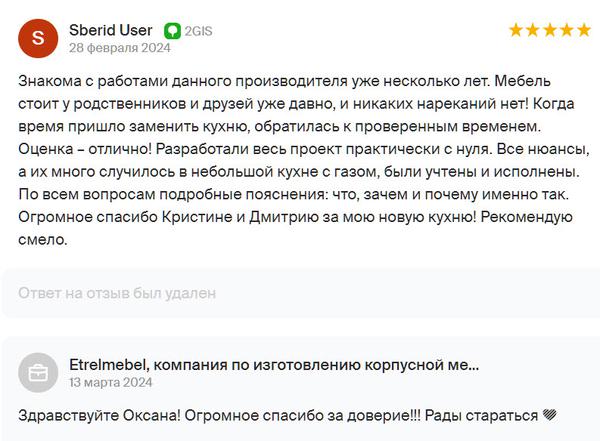This screenshot has height=441, width=600.
Task: Click the fifth (last) rating star
Action: point(584,30)
